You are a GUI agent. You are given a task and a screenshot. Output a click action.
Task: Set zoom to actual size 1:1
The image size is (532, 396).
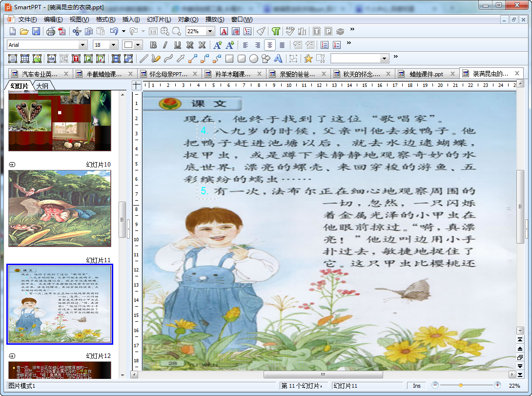point(153,32)
